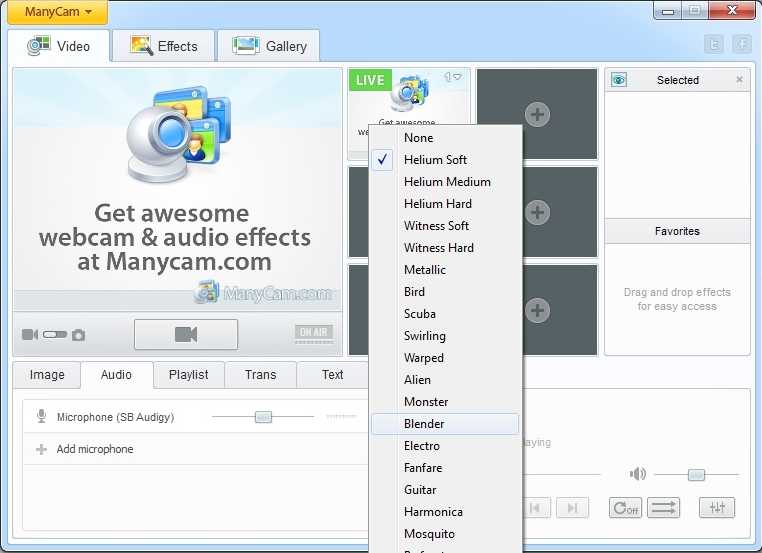Select the highlighted Blender effect

coord(445,424)
